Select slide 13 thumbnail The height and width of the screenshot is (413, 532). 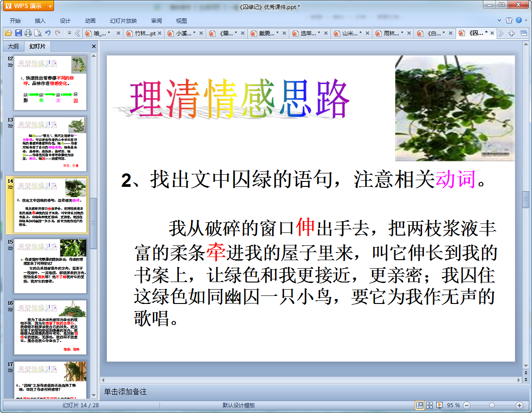pyautogui.click(x=50, y=144)
